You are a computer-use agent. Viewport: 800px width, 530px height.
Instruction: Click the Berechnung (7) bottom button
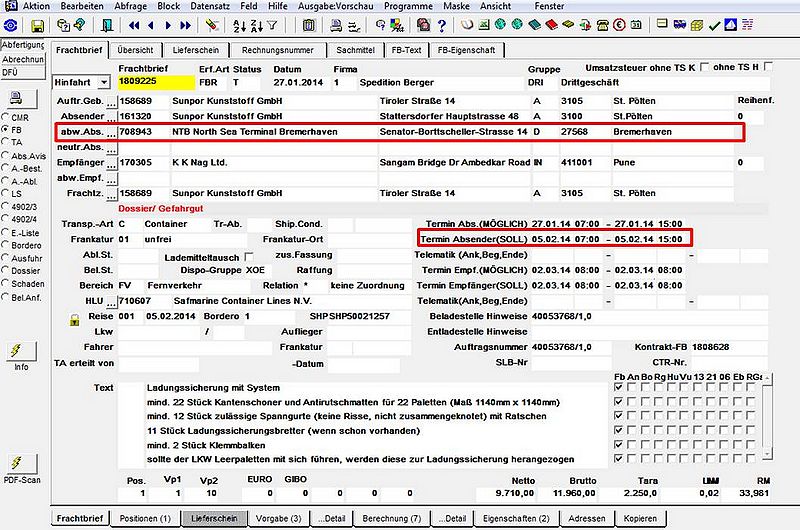point(392,518)
